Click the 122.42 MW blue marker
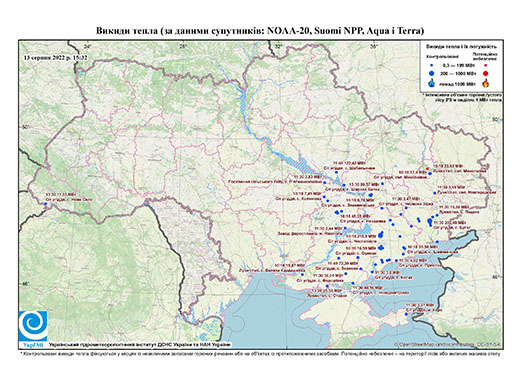 [336, 173]
